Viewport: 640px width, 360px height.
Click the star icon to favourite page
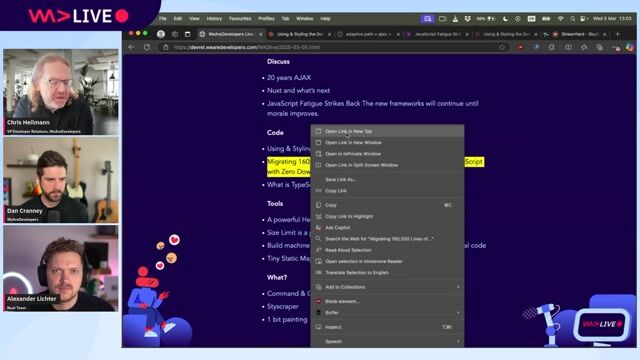(502, 47)
